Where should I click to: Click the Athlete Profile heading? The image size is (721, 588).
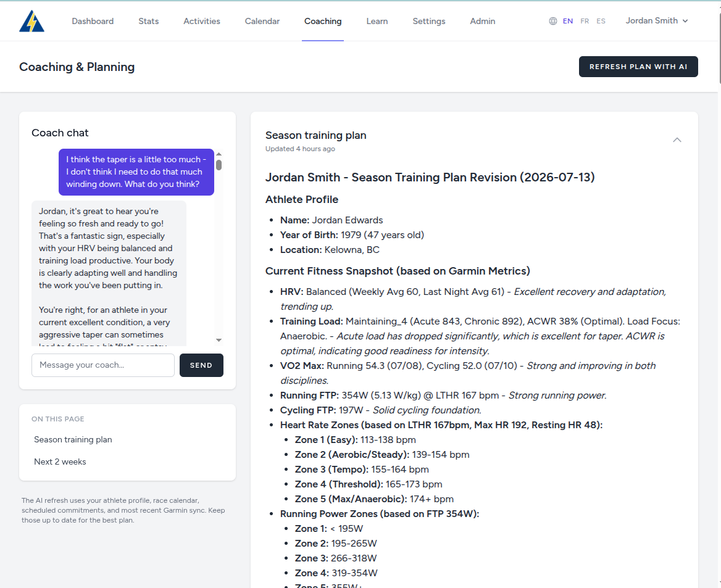point(302,199)
